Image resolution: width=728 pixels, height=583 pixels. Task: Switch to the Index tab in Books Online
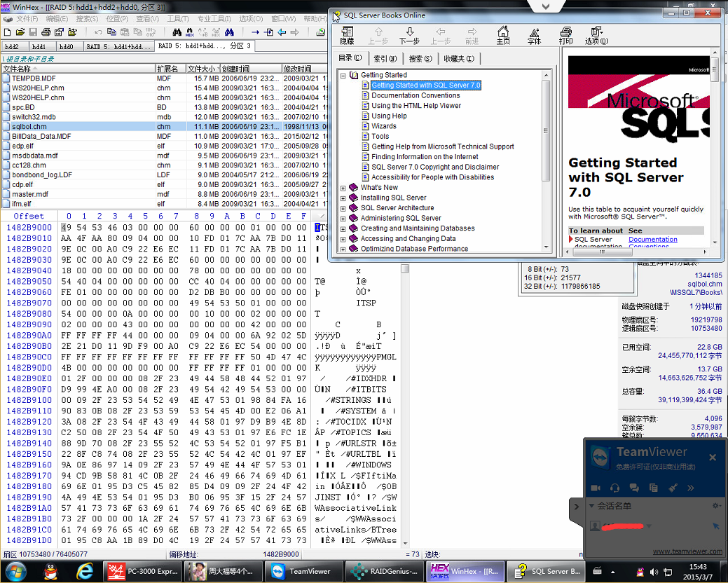385,59
